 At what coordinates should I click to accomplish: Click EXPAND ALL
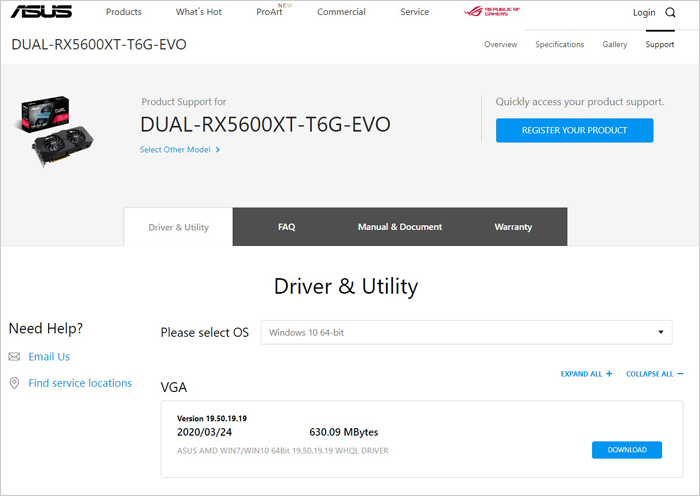point(581,374)
